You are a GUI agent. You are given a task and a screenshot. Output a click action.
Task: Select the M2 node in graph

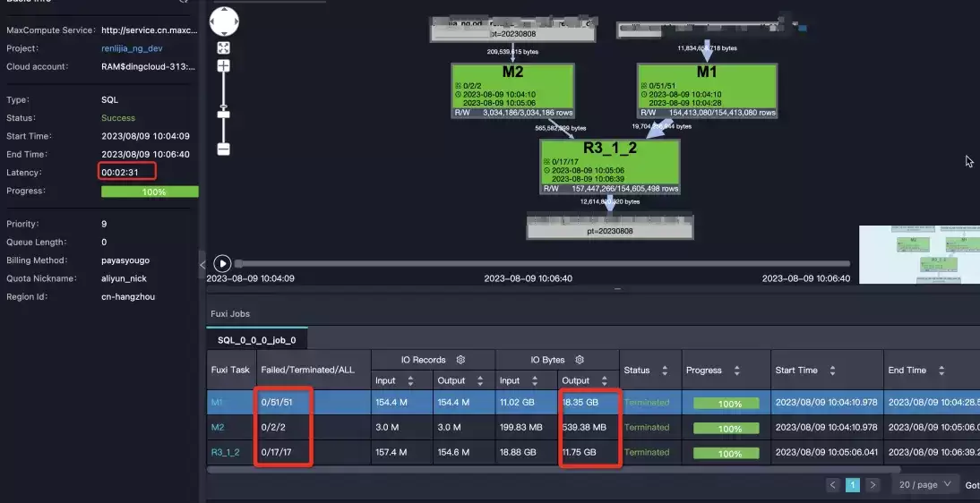coord(512,90)
